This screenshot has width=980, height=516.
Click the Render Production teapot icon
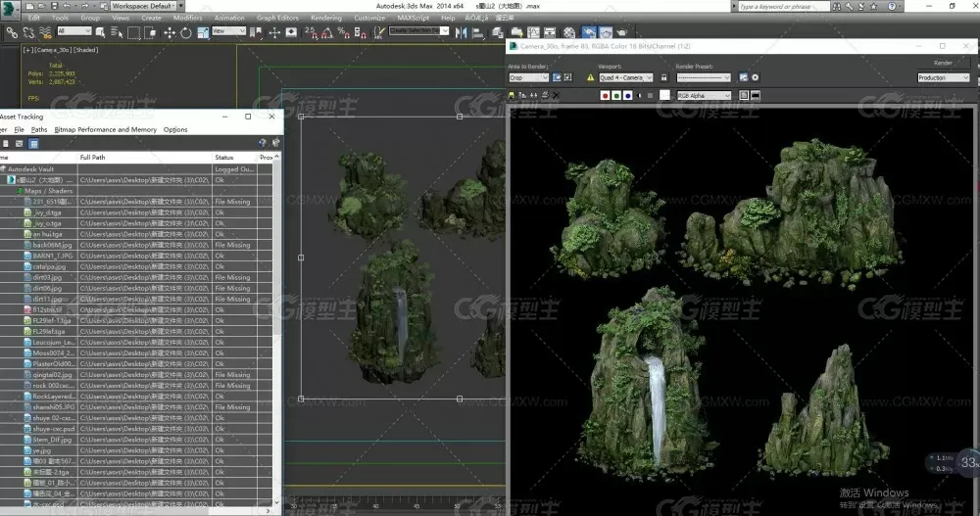pos(622,32)
